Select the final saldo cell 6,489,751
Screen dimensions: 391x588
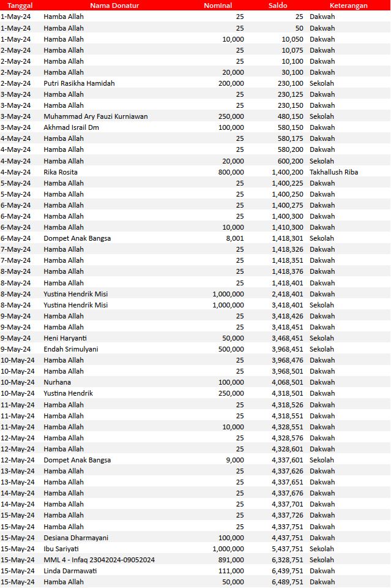tap(288, 582)
